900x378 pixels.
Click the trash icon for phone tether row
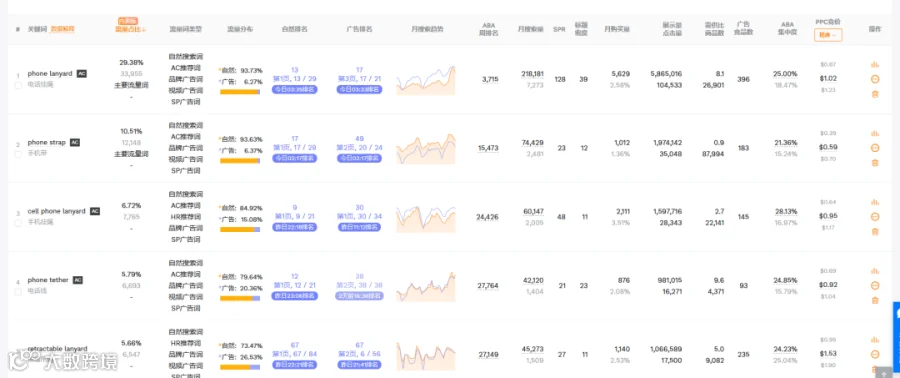coord(875,301)
